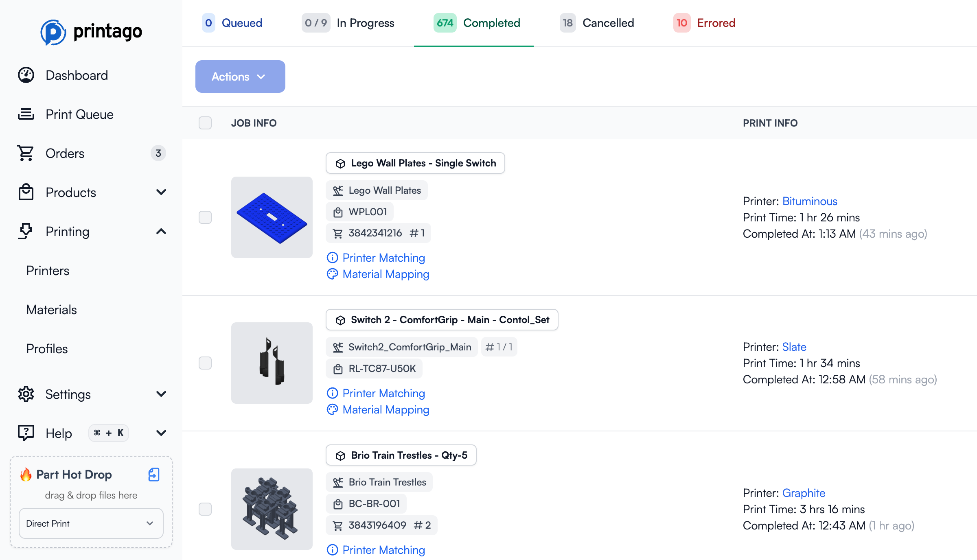This screenshot has height=560, width=977.
Task: Select the Printing nozzle icon in sidebar
Action: click(26, 231)
